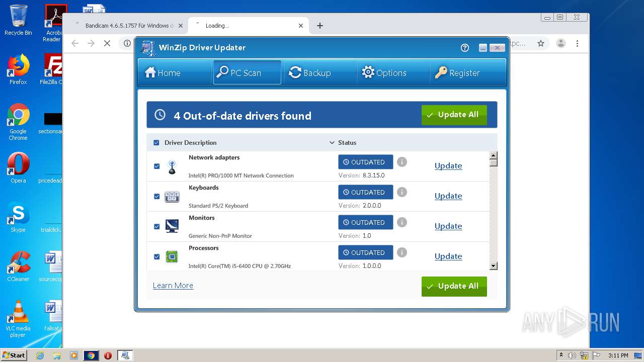Click Update link for Processors
The width and height of the screenshot is (644, 362).
tap(448, 256)
